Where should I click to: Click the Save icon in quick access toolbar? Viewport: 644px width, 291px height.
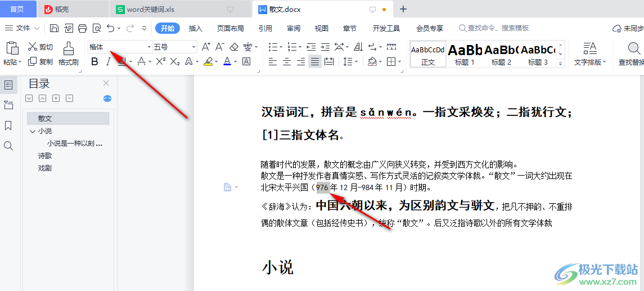coord(54,28)
